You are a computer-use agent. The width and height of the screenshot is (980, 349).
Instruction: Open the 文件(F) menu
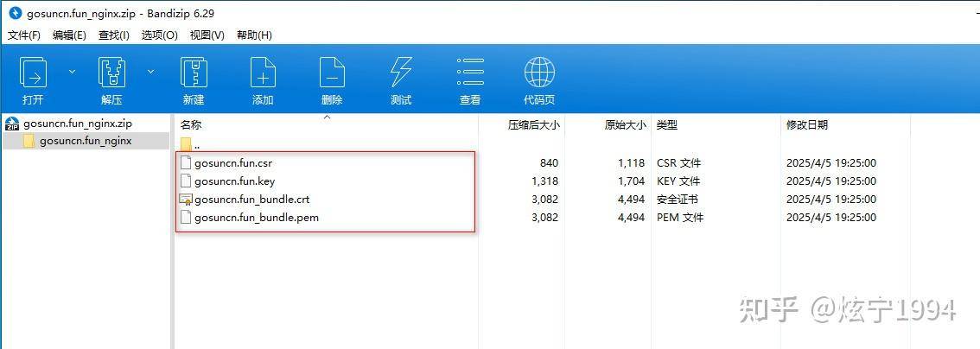click(23, 35)
